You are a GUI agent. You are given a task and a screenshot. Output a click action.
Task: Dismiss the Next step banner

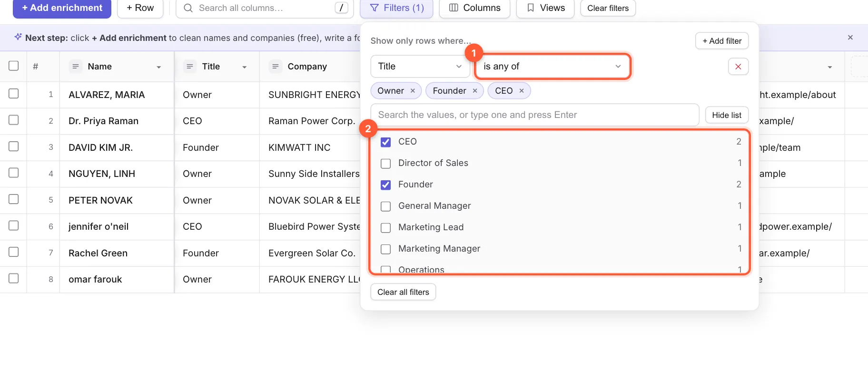click(x=850, y=37)
